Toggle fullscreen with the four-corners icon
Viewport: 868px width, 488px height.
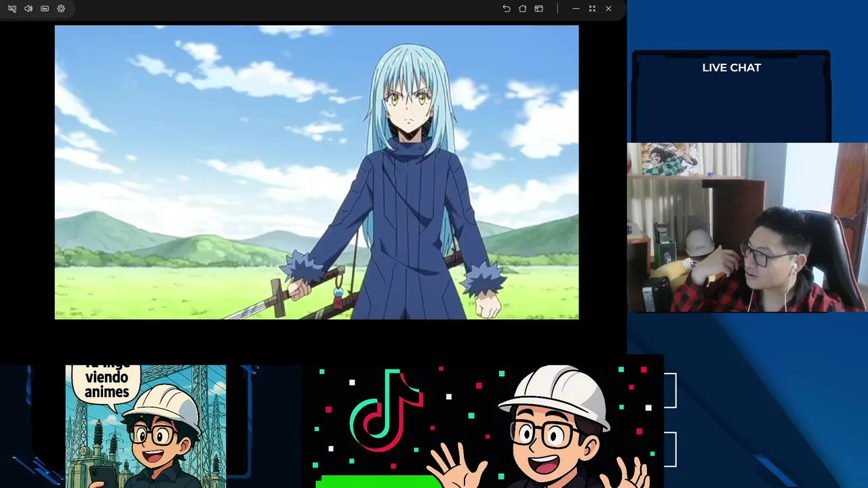pyautogui.click(x=592, y=9)
